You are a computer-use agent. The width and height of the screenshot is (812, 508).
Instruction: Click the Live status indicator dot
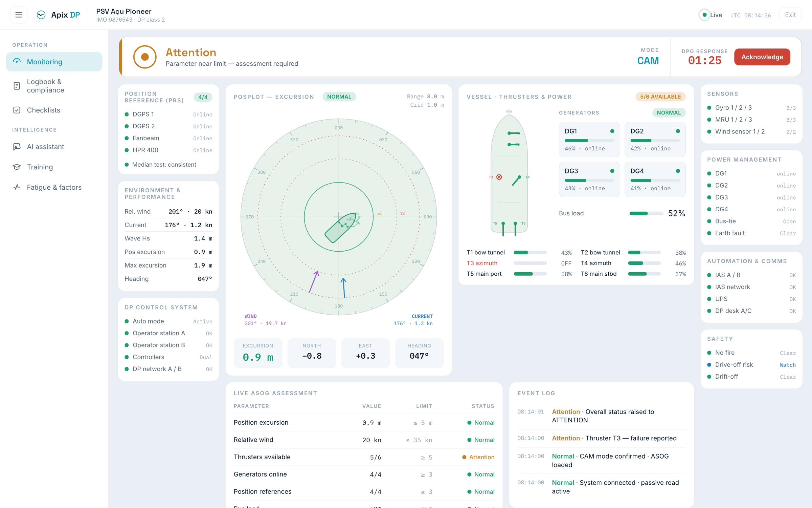pyautogui.click(x=704, y=15)
